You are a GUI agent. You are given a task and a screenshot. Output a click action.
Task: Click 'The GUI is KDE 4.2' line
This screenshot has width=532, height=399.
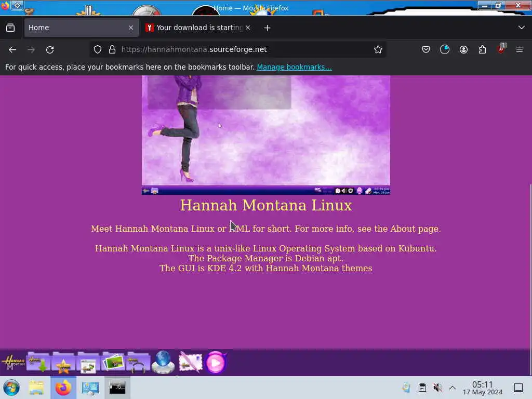pos(266,268)
